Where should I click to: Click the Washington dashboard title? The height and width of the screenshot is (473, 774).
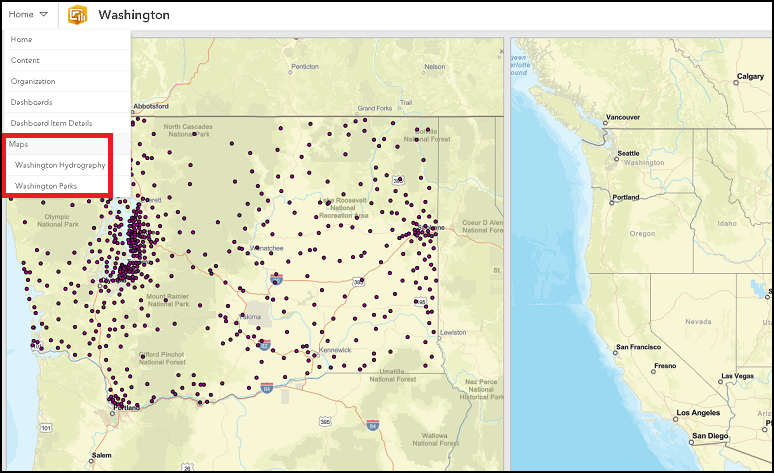point(134,15)
